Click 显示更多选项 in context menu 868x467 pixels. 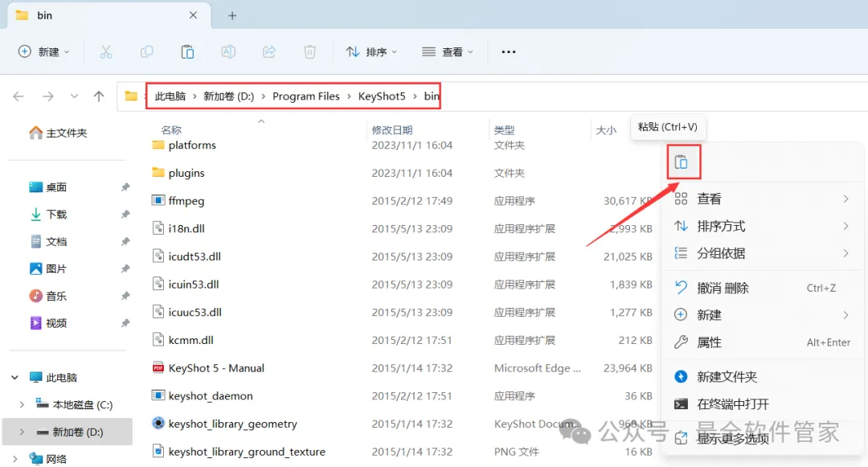click(x=762, y=438)
